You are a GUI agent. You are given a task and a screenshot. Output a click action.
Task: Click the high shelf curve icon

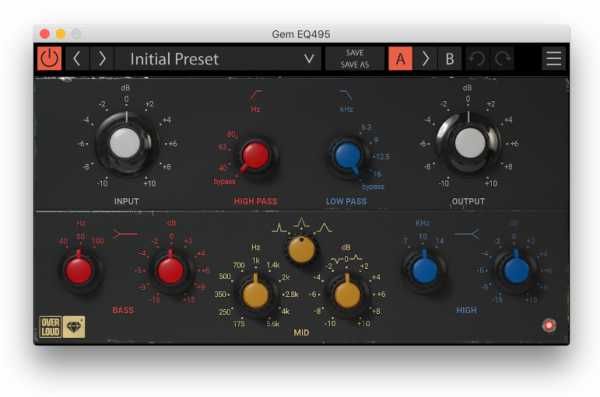click(466, 233)
